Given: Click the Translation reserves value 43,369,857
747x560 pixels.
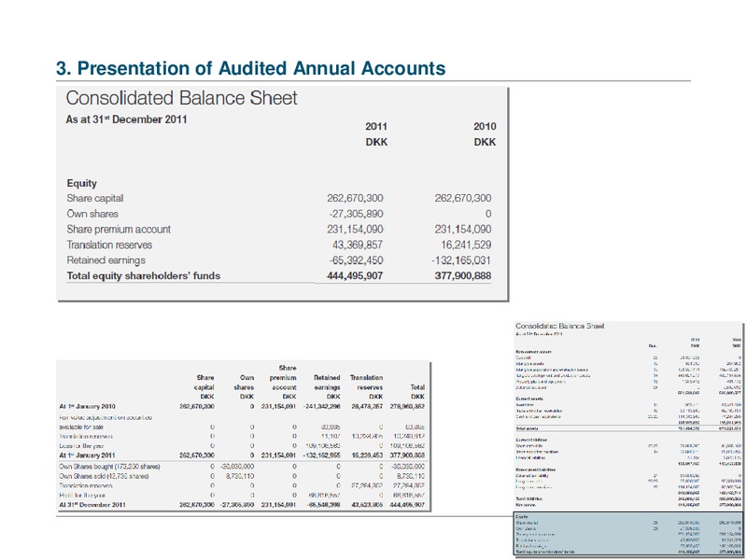Looking at the screenshot, I should pos(358,245).
